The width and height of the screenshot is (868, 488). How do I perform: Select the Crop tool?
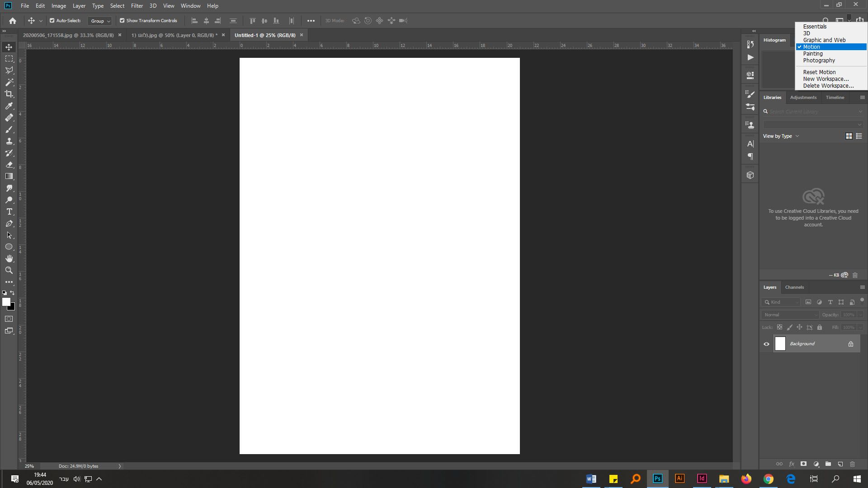click(9, 94)
